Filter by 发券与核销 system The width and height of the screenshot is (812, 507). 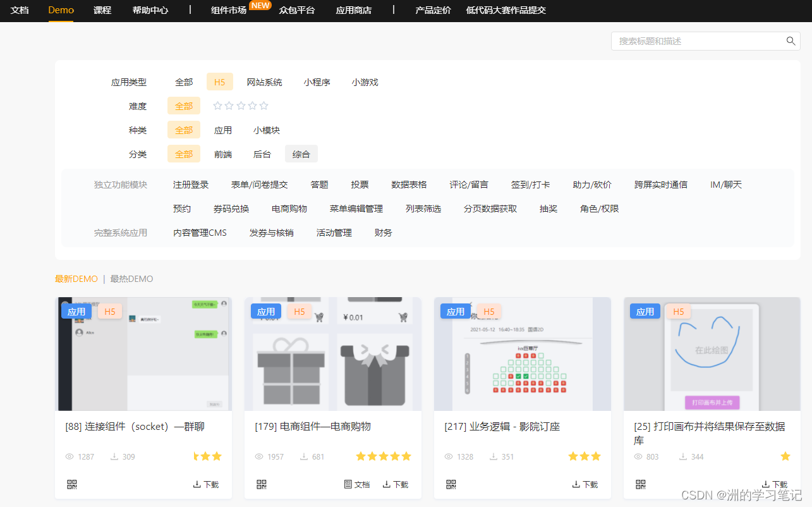click(272, 233)
